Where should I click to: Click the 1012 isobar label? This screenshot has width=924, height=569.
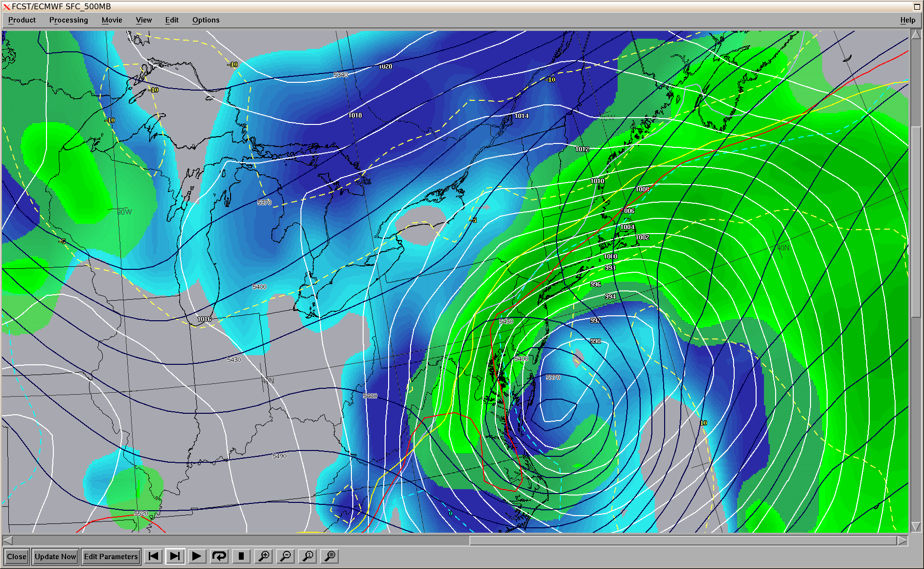582,149
